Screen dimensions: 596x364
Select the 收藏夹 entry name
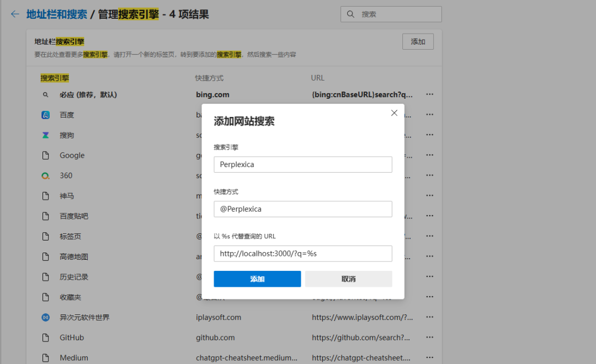click(70, 297)
